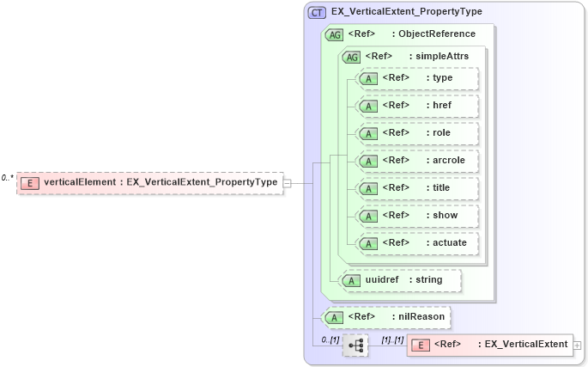
Task: Click the CT complex type icon
Action: point(317,12)
